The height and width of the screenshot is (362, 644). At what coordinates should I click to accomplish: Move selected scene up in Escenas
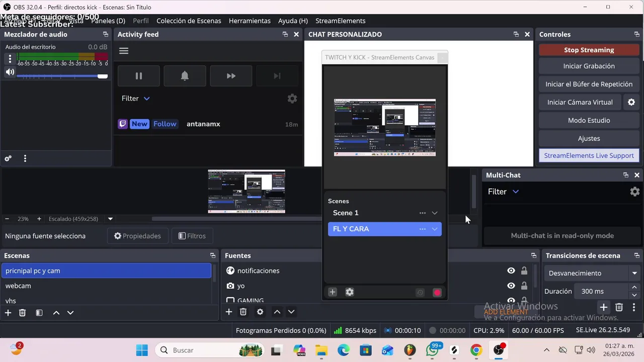pos(56,313)
